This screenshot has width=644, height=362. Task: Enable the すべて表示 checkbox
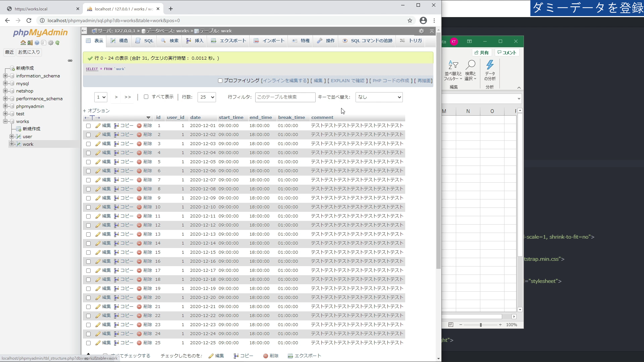(x=146, y=97)
